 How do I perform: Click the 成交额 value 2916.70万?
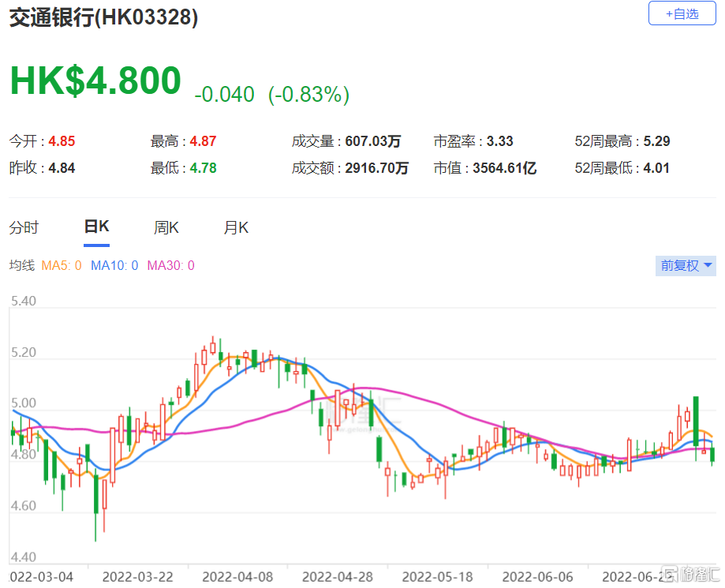pos(377,168)
